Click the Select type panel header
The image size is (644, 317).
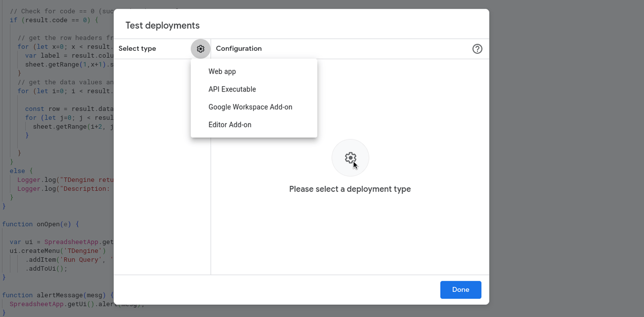click(x=137, y=49)
